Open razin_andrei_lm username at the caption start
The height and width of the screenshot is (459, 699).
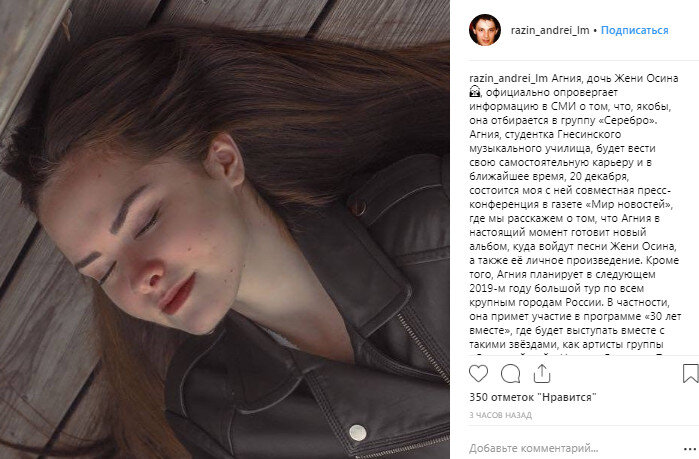click(x=508, y=78)
